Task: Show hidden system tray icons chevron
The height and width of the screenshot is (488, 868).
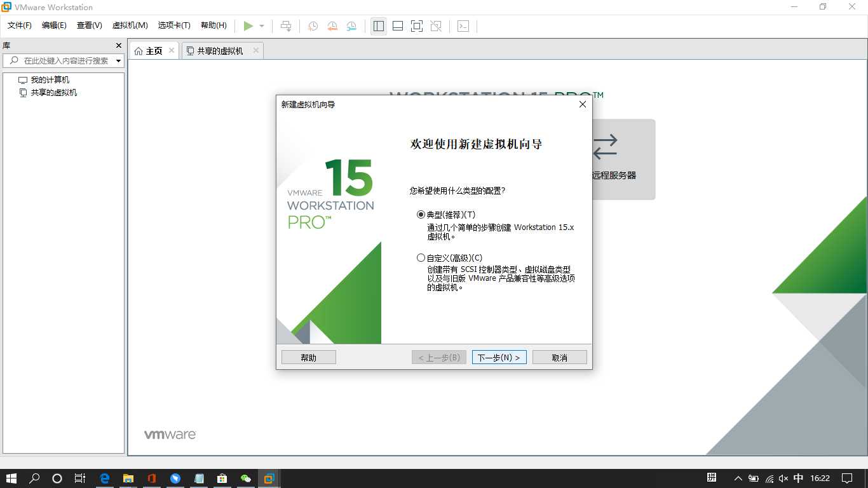Action: tap(738, 478)
